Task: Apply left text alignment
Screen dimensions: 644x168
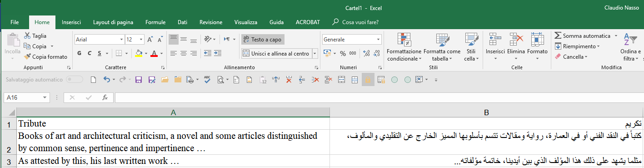Action: [x=173, y=53]
